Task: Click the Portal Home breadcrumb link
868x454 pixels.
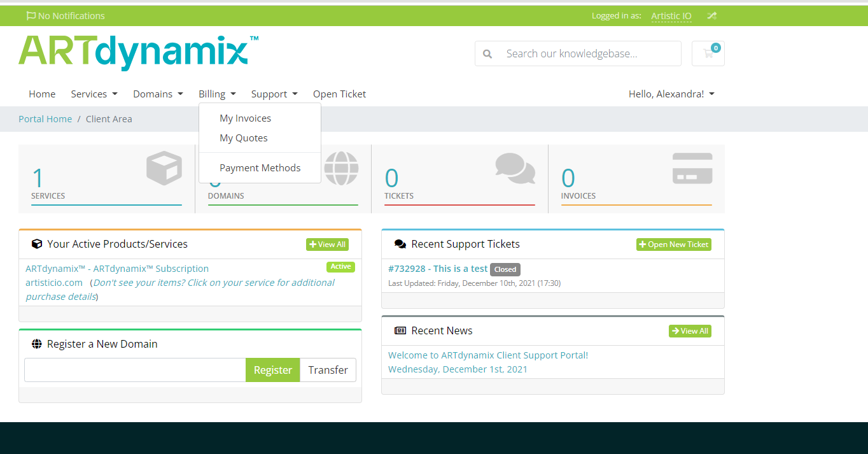Action: coord(45,119)
